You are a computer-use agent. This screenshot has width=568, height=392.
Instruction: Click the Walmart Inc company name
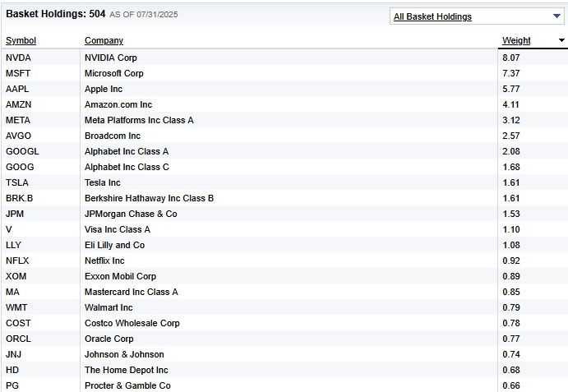coord(109,307)
